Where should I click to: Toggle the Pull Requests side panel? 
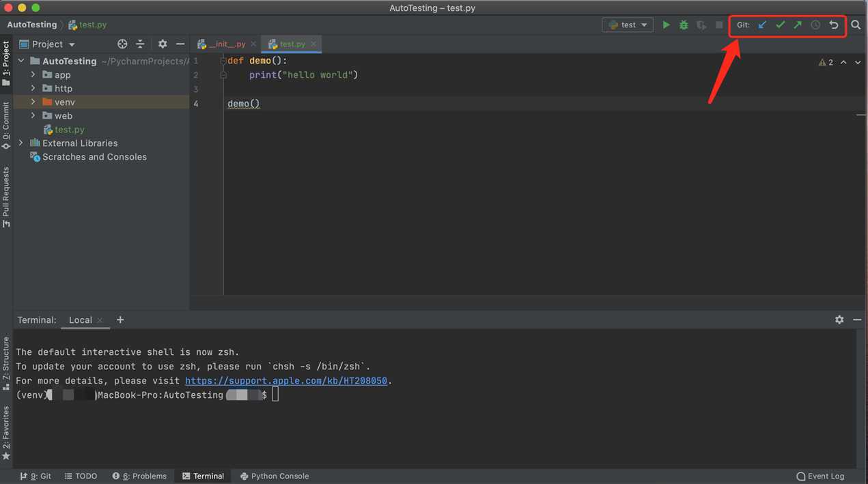pyautogui.click(x=6, y=197)
